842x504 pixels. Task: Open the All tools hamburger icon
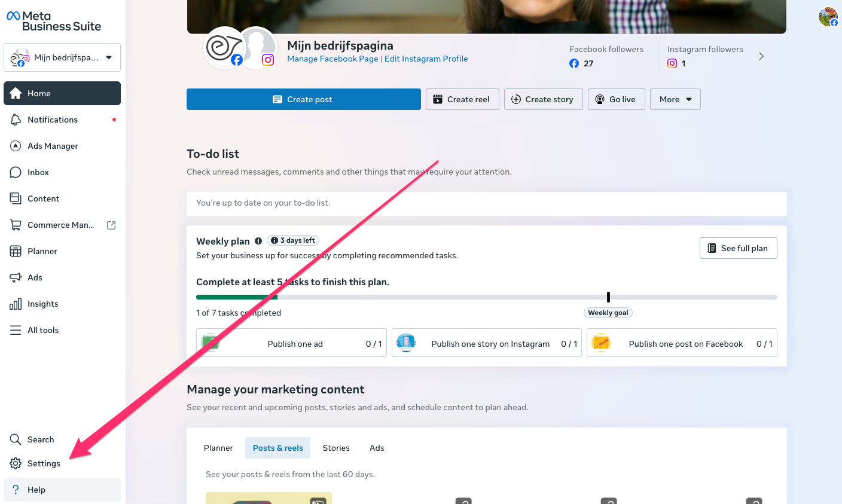(16, 330)
